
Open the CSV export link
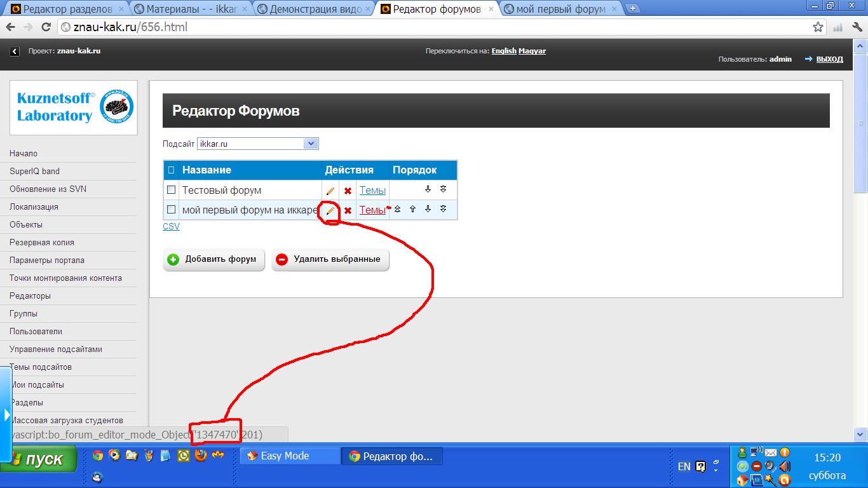pos(171,226)
